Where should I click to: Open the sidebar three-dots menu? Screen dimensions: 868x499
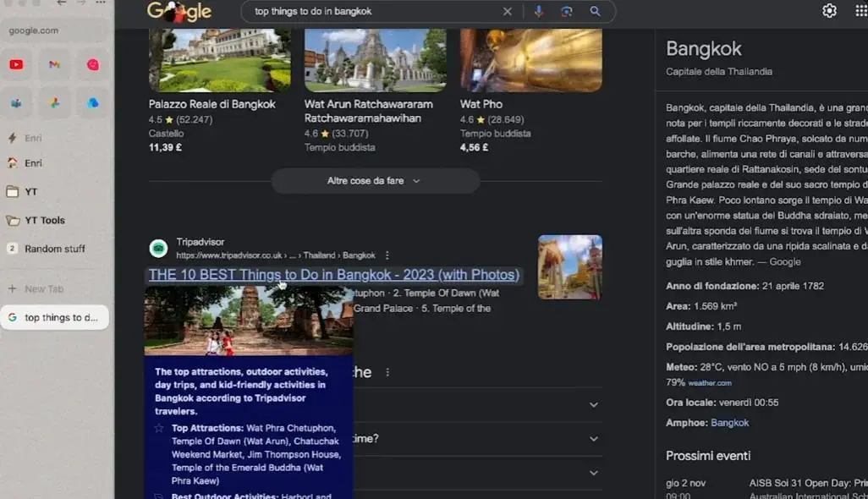[x=100, y=3]
